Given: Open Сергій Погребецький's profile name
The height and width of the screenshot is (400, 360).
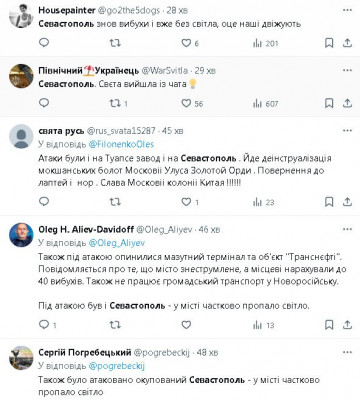Looking at the screenshot, I should [x=85, y=352].
